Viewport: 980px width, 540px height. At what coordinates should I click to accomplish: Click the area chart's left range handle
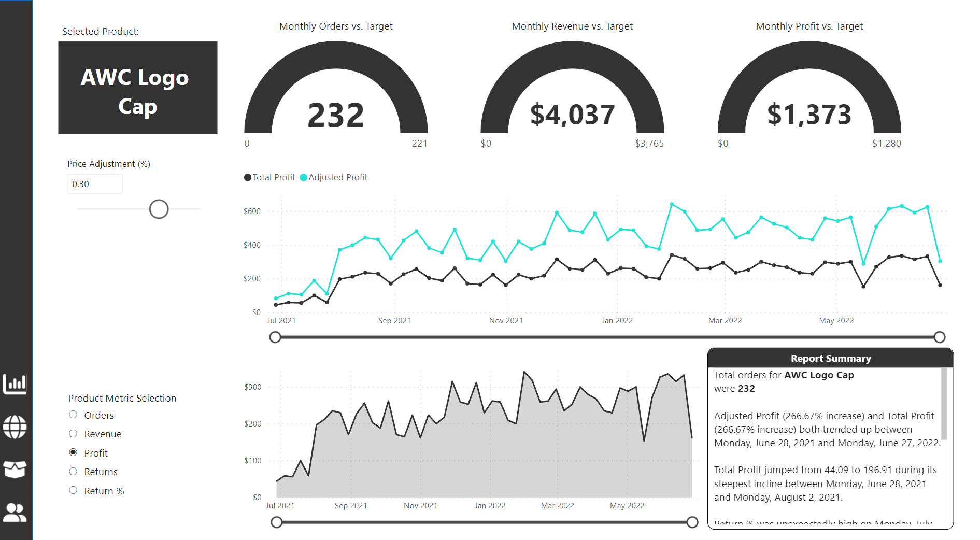click(277, 522)
